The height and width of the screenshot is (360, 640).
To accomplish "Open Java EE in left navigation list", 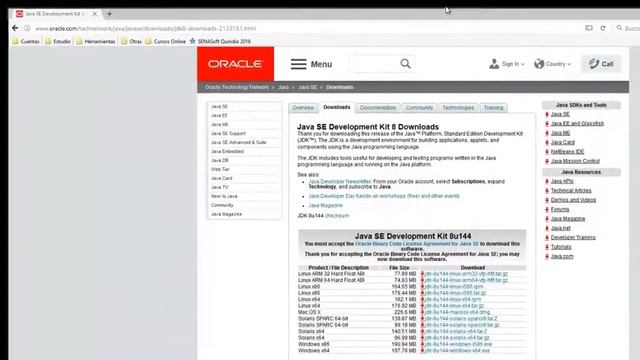I will coord(219,116).
